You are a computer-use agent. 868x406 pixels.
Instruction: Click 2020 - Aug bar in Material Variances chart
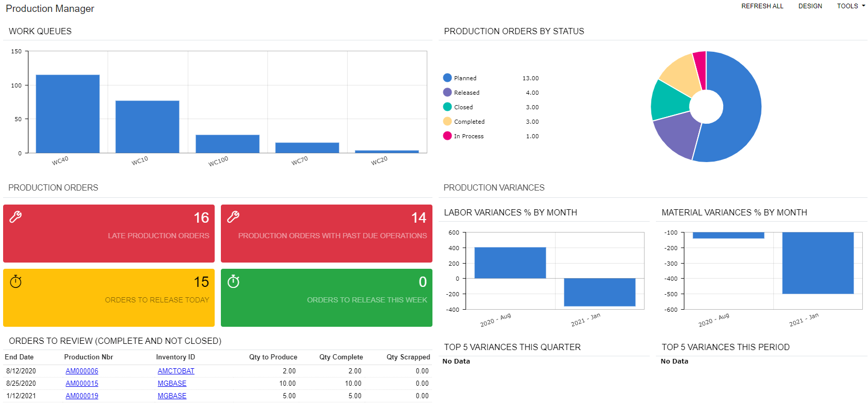tap(728, 235)
